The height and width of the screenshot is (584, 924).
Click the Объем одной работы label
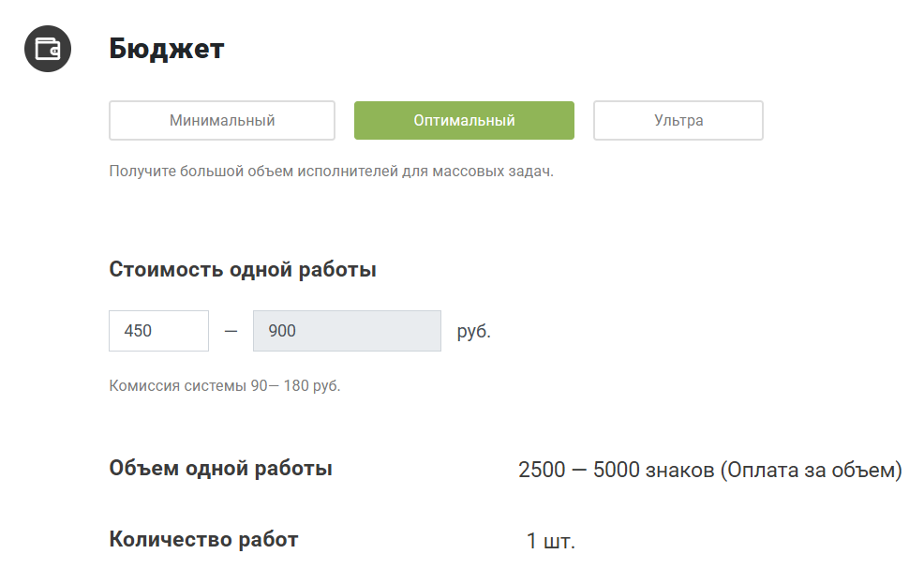pyautogui.click(x=220, y=469)
